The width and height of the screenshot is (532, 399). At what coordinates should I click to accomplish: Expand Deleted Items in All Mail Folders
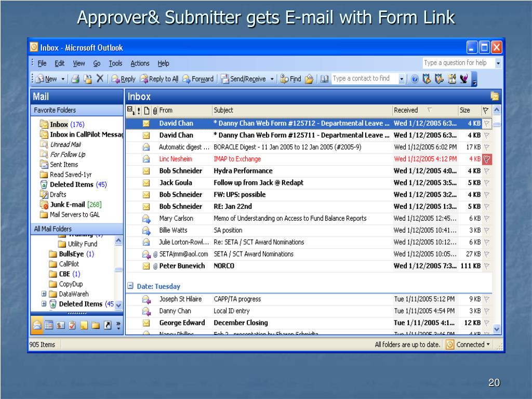pyautogui.click(x=44, y=303)
